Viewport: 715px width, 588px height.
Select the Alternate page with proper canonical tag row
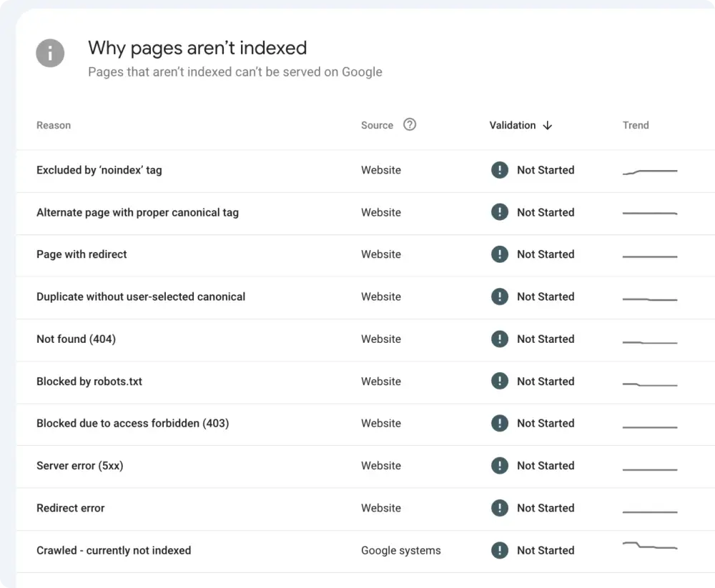pos(138,212)
